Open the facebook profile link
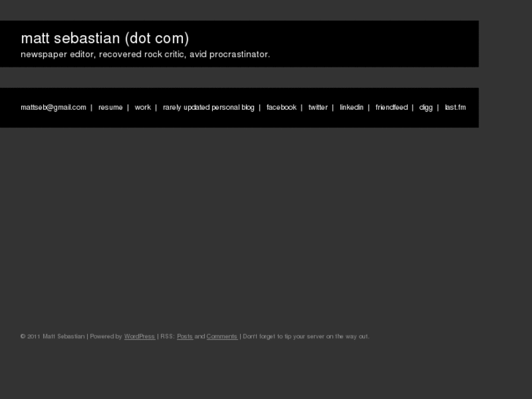Screen dimensions: 532x399 tap(281, 108)
